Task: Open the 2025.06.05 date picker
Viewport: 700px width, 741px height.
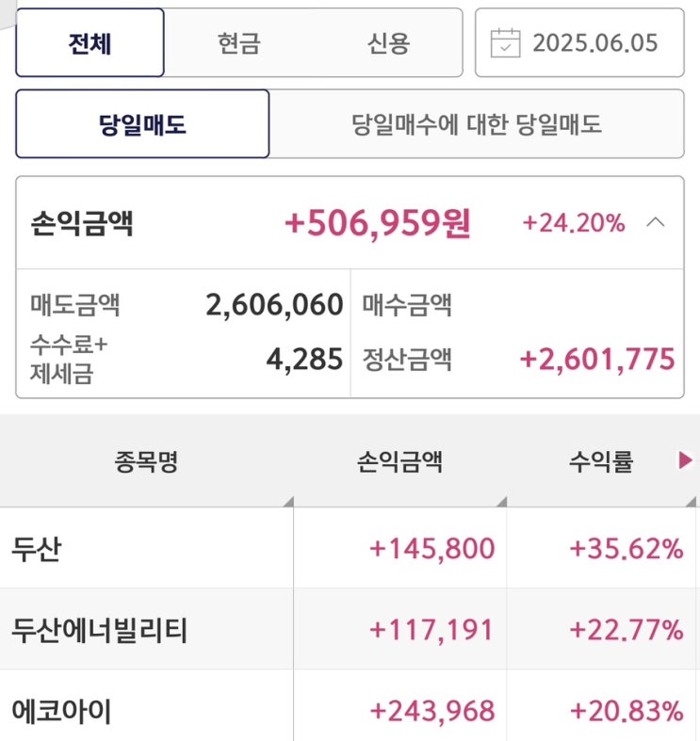Action: click(x=594, y=43)
